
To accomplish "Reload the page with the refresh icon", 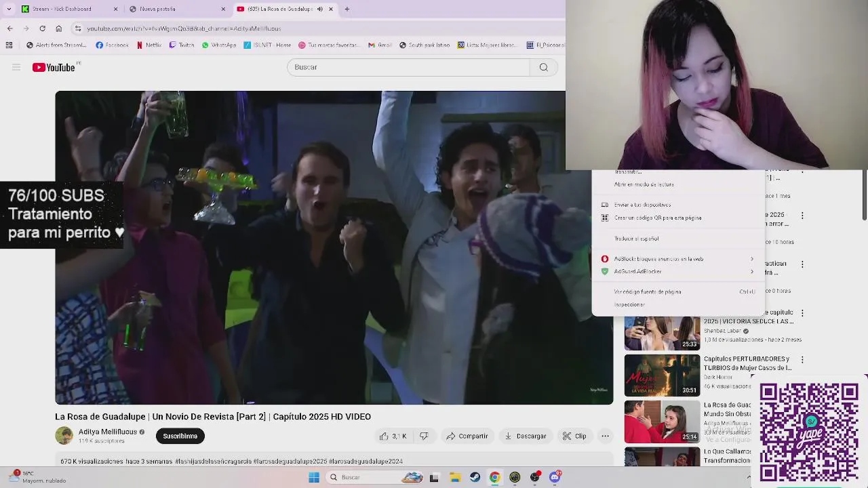I will pos(42,28).
